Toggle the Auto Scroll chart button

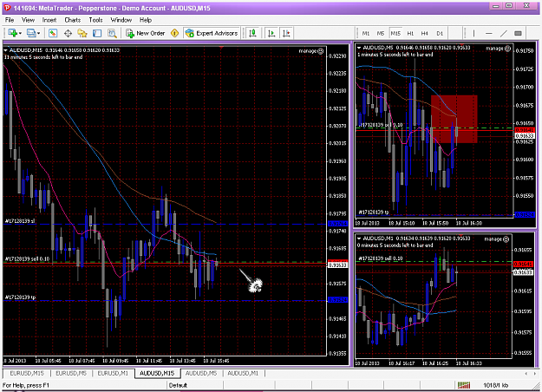[271, 33]
